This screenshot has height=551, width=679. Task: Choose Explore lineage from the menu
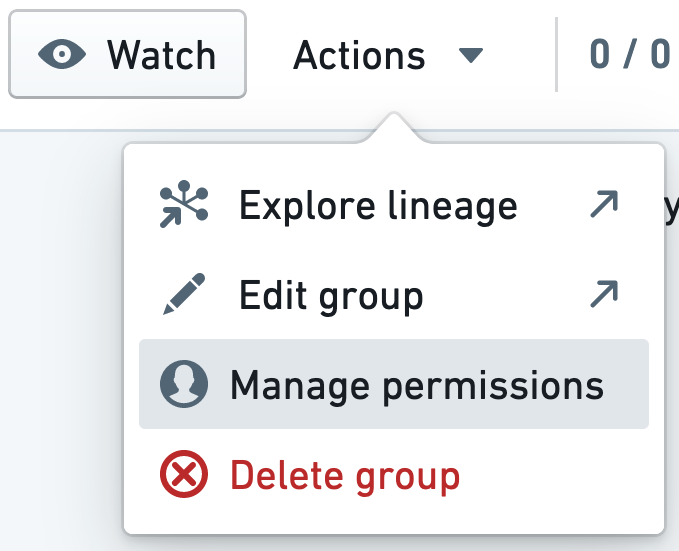pyautogui.click(x=378, y=206)
